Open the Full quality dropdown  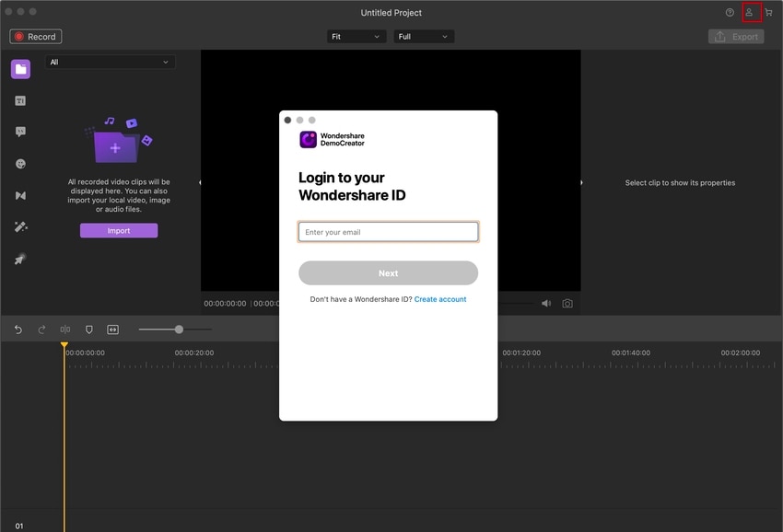click(x=424, y=37)
